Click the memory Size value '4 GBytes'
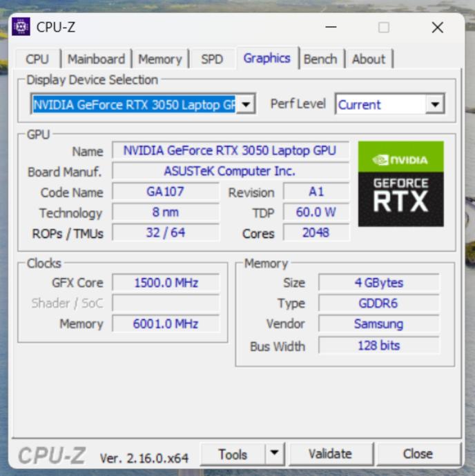 point(378,283)
